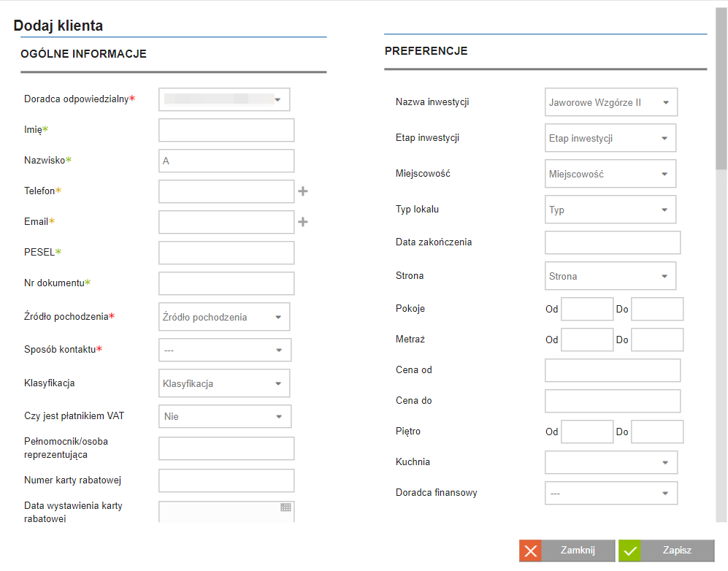
Task: Focus Metraż Do input field
Action: pos(657,340)
